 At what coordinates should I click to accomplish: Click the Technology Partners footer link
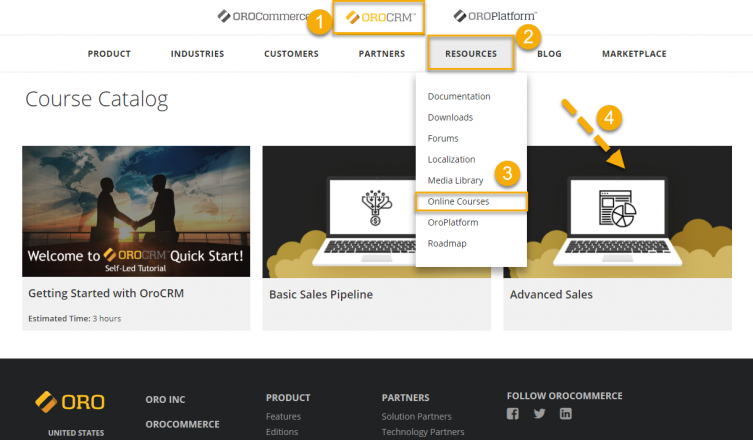pyautogui.click(x=423, y=432)
